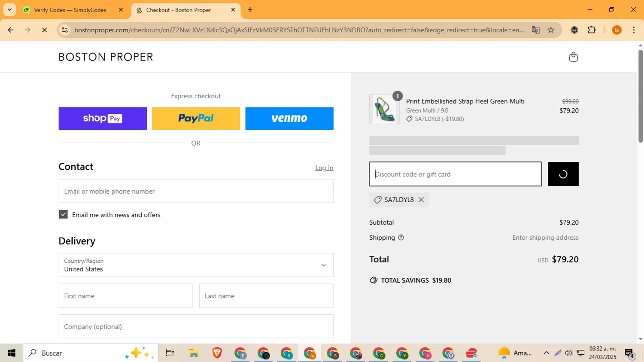Focus the Email or mobile phone number field
The width and height of the screenshot is (644, 362).
point(196,191)
